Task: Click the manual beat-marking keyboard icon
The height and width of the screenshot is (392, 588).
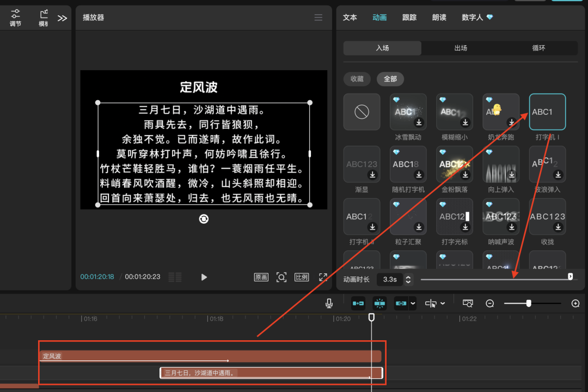Action: pyautogui.click(x=468, y=303)
